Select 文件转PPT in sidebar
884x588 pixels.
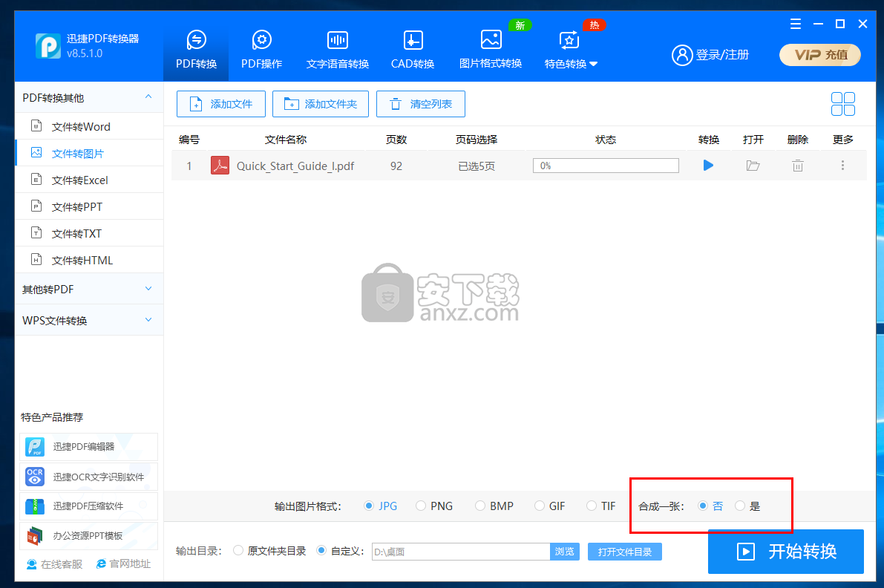(x=89, y=206)
